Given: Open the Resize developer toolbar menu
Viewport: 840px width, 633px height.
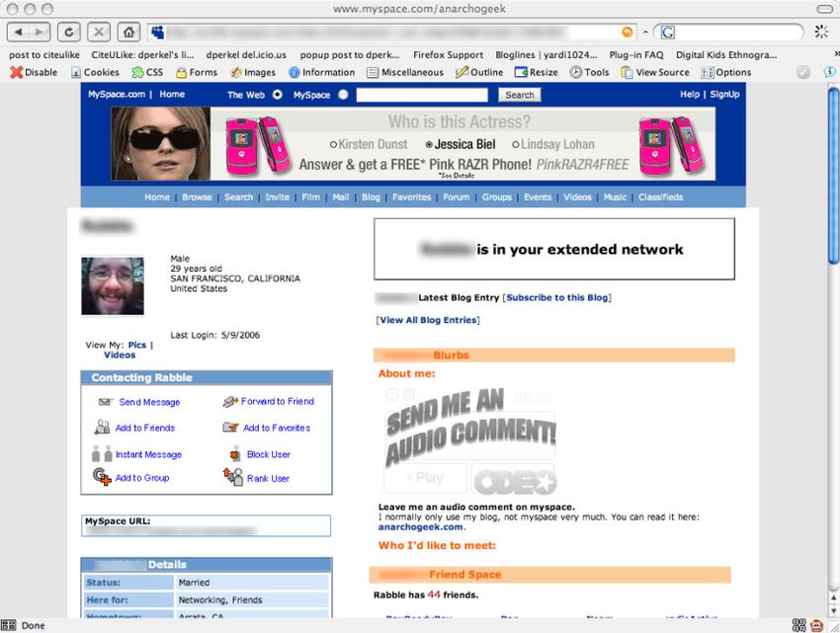Looking at the screenshot, I should [537, 72].
